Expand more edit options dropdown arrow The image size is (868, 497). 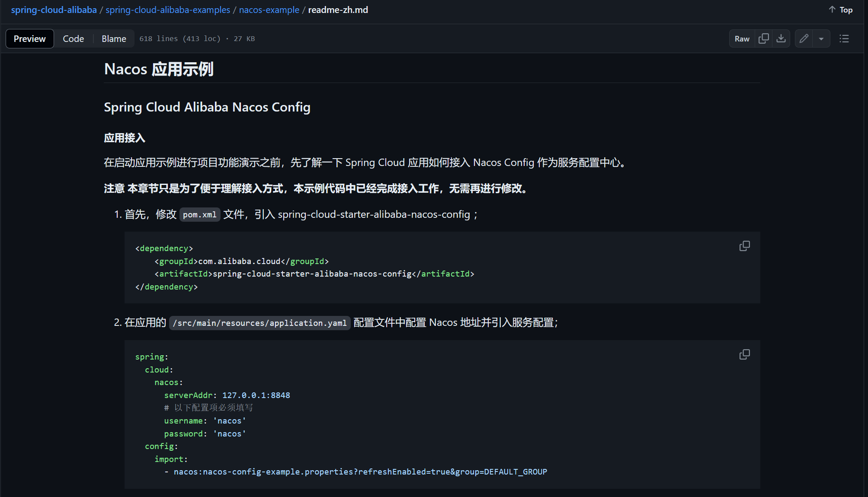tap(821, 38)
